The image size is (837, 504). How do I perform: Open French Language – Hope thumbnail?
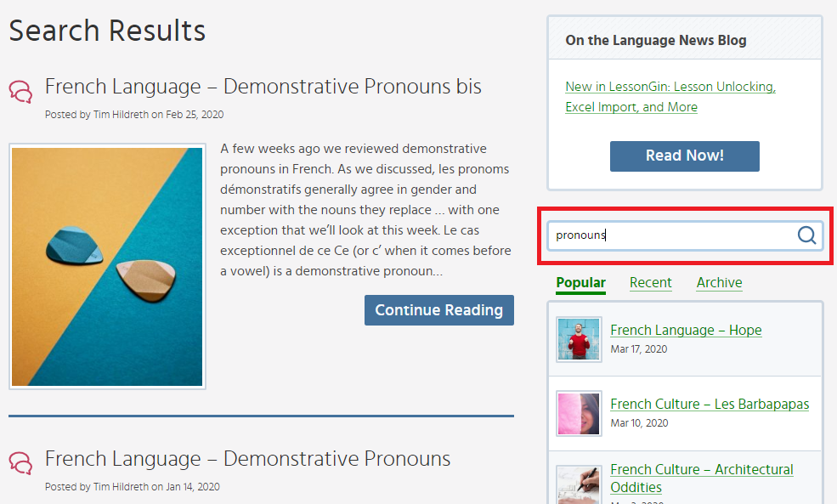pos(579,339)
